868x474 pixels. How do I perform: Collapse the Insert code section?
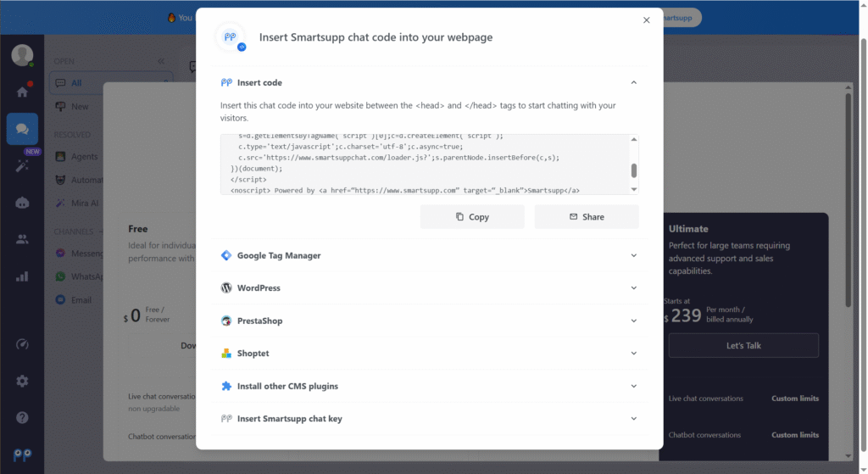(634, 82)
